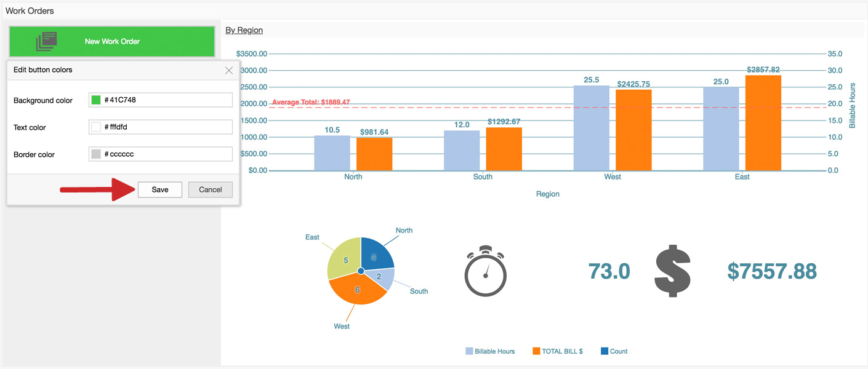Click the Background color hex input field
Image resolution: width=868 pixels, height=369 pixels.
(x=166, y=100)
